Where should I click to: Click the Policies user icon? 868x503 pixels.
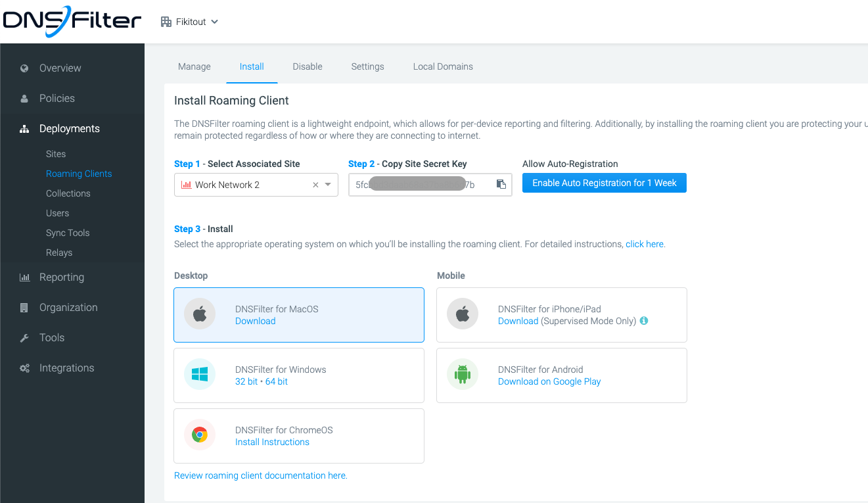tap(24, 99)
